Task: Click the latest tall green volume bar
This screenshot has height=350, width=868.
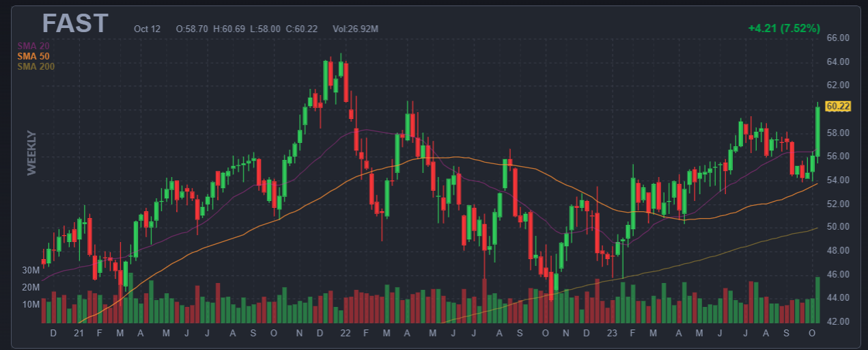Action: click(817, 301)
